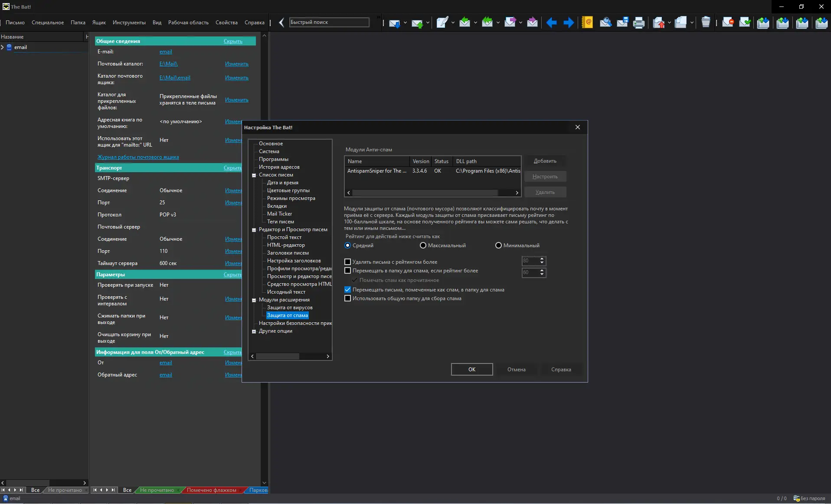Screen dimensions: 831x504
Task: Expand the 'email' account in folder tree
Action: [x=3, y=47]
